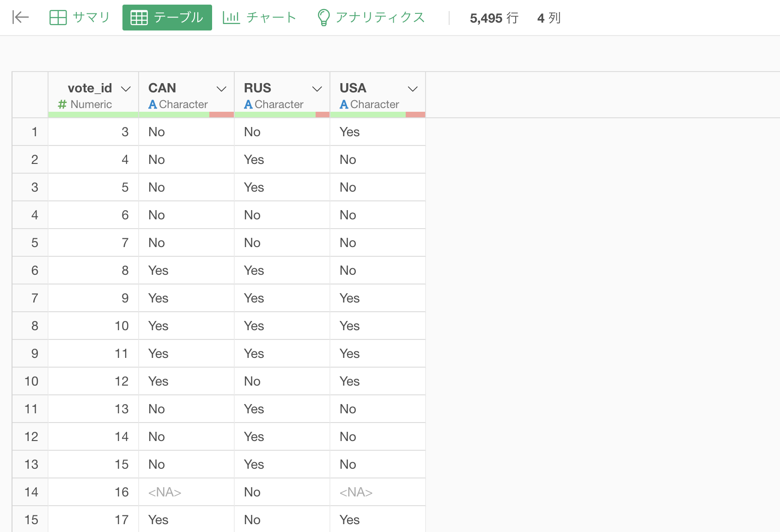Screen dimensions: 780x532
Task: Click CAN cell No for vote_id 5
Action: point(187,187)
